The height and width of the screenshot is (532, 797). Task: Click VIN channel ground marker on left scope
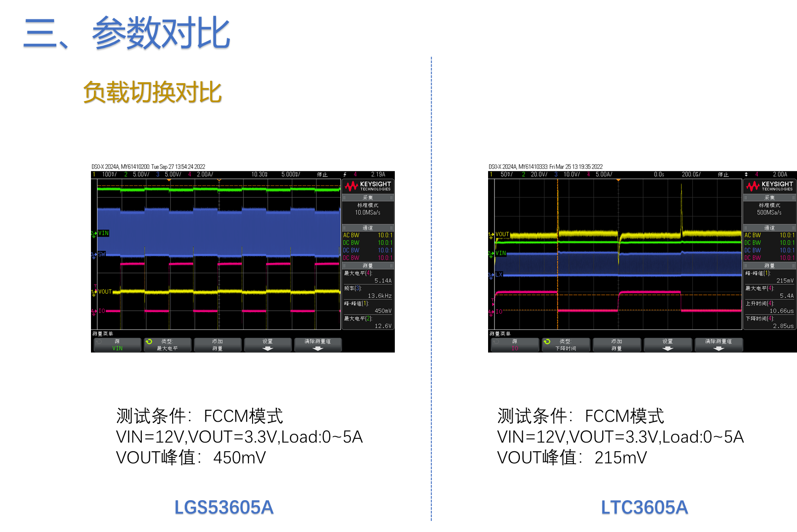[94, 234]
